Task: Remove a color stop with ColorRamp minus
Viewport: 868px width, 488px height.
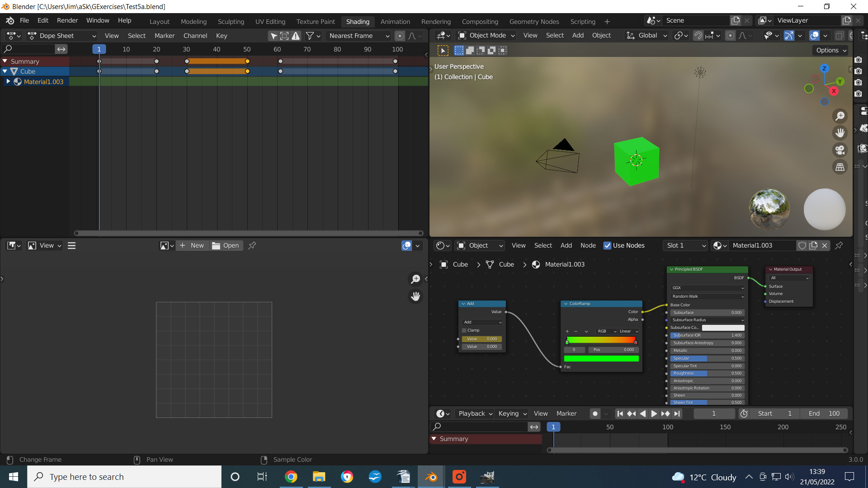Action: coord(576,331)
